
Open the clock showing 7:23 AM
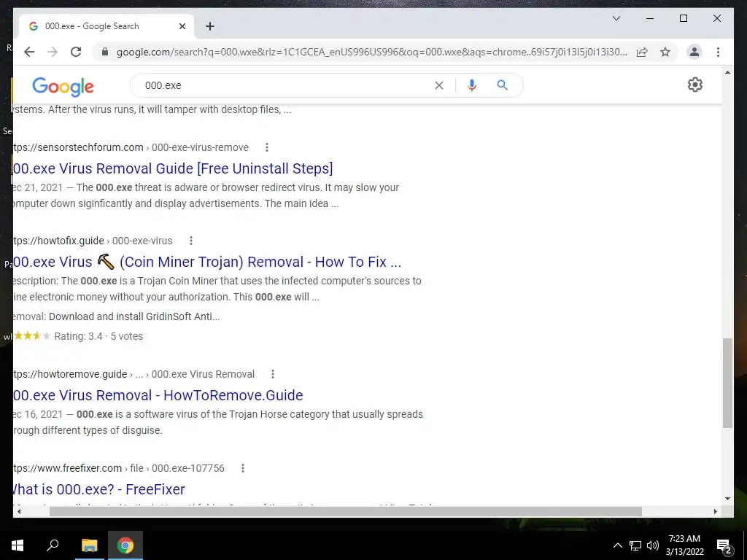coord(684,545)
